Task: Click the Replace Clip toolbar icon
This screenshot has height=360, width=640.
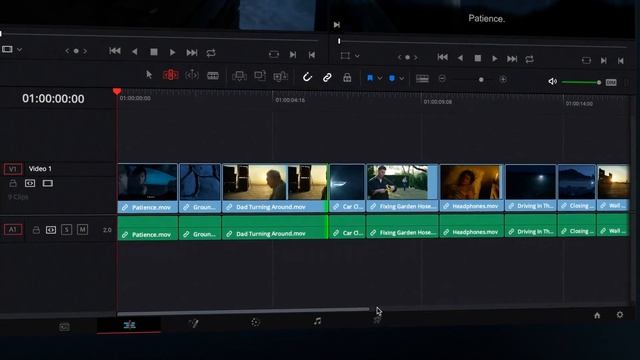Action: pyautogui.click(x=280, y=76)
